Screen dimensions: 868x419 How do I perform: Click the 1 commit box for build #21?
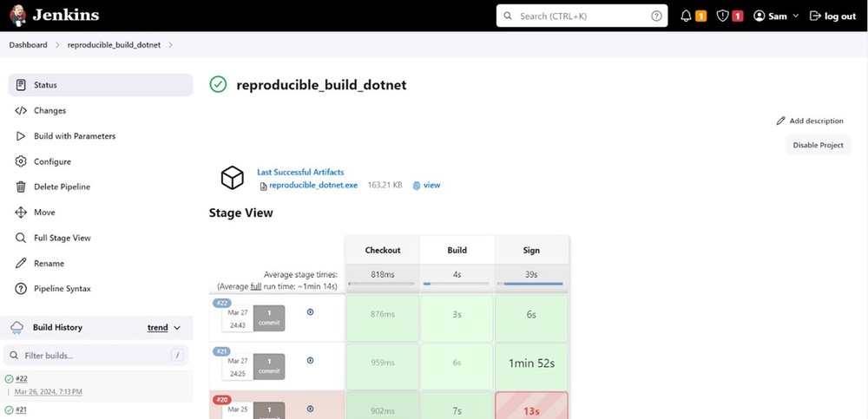point(269,366)
